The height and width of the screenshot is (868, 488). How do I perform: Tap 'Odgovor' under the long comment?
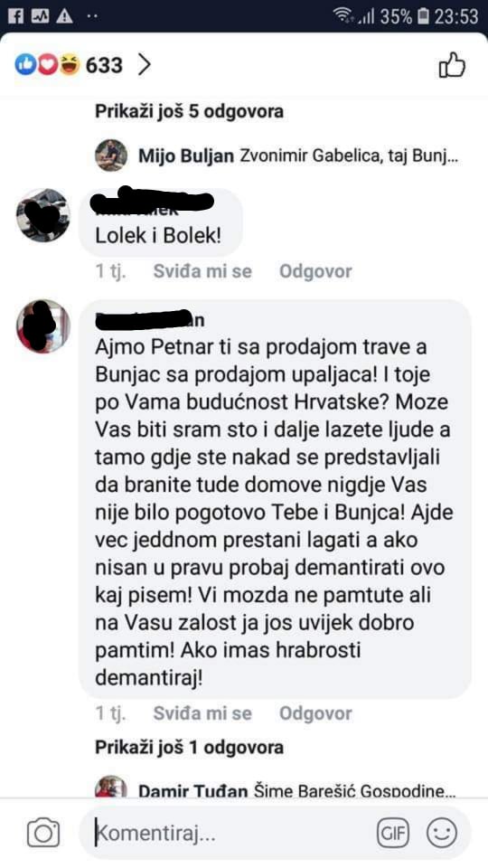[x=315, y=713]
